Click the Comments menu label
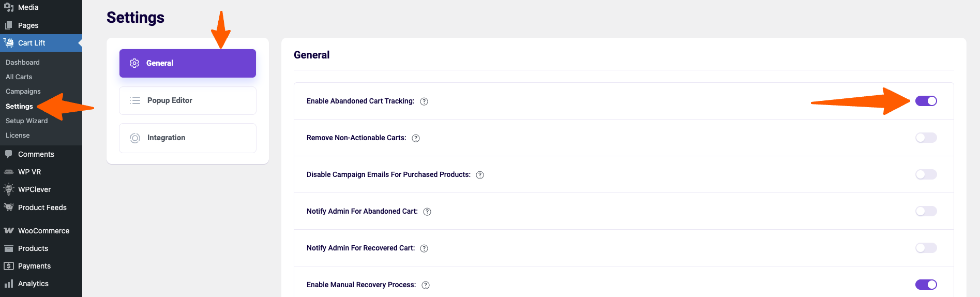Image resolution: width=980 pixels, height=297 pixels. tap(36, 154)
